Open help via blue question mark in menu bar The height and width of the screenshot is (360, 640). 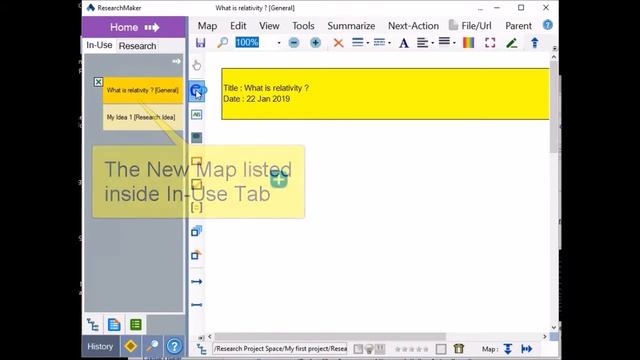[547, 25]
